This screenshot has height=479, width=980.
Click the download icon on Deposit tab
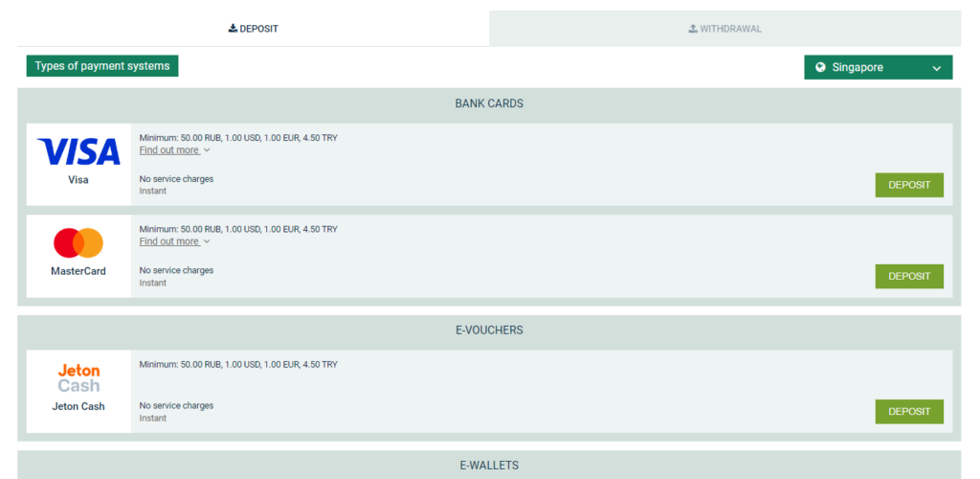point(234,29)
